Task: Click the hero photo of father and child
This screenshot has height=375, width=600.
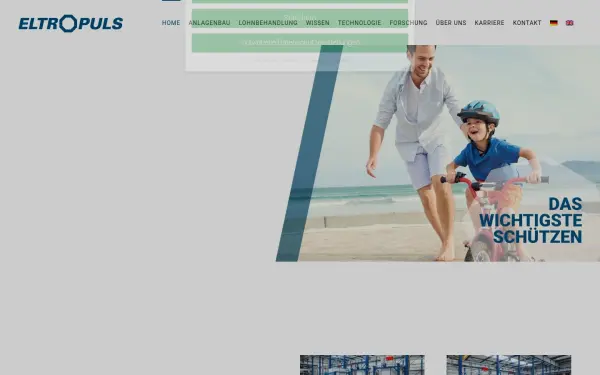Action: [438, 153]
